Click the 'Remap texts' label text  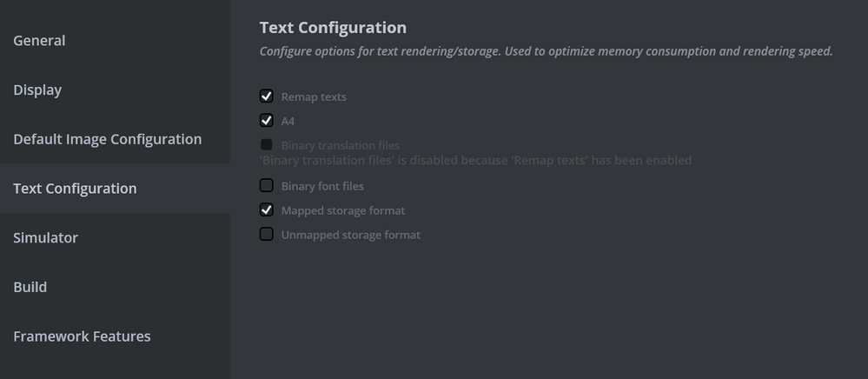314,96
